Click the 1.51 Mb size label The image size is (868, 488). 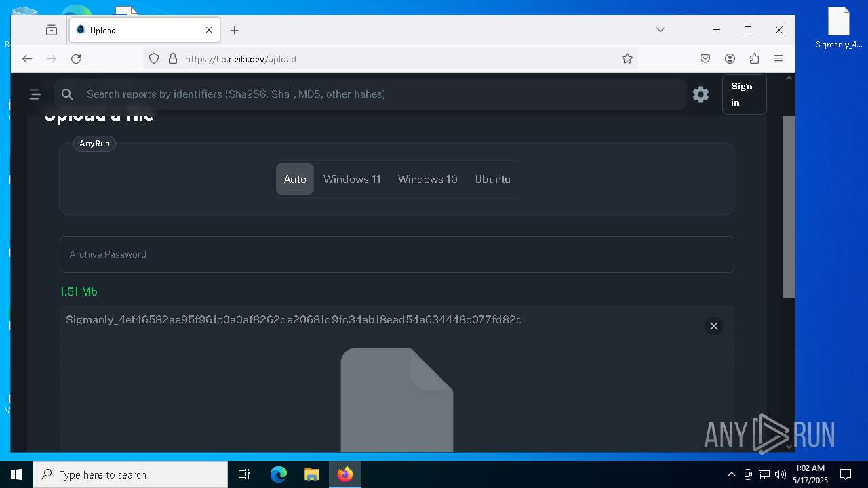click(x=79, y=291)
